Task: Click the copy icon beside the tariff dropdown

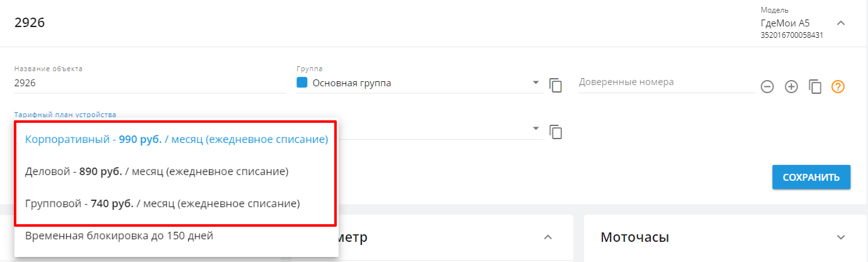Action: pos(555,132)
